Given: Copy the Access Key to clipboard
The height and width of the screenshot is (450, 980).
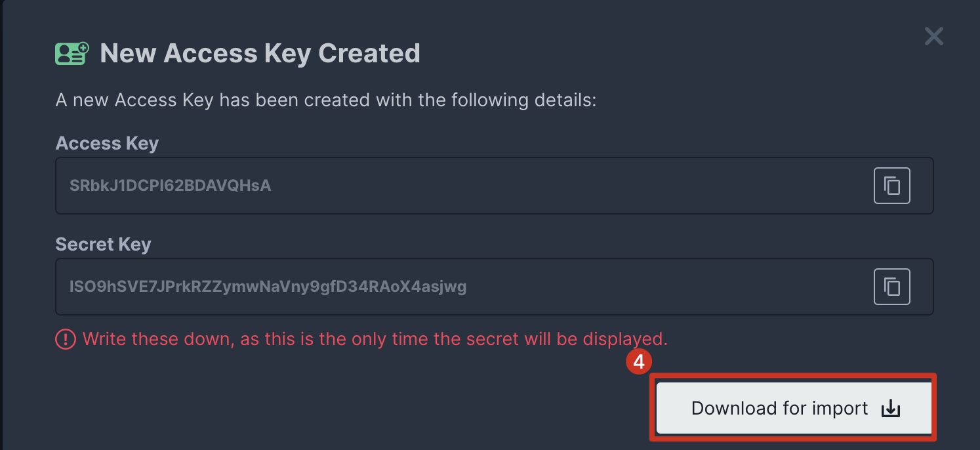Looking at the screenshot, I should point(891,186).
